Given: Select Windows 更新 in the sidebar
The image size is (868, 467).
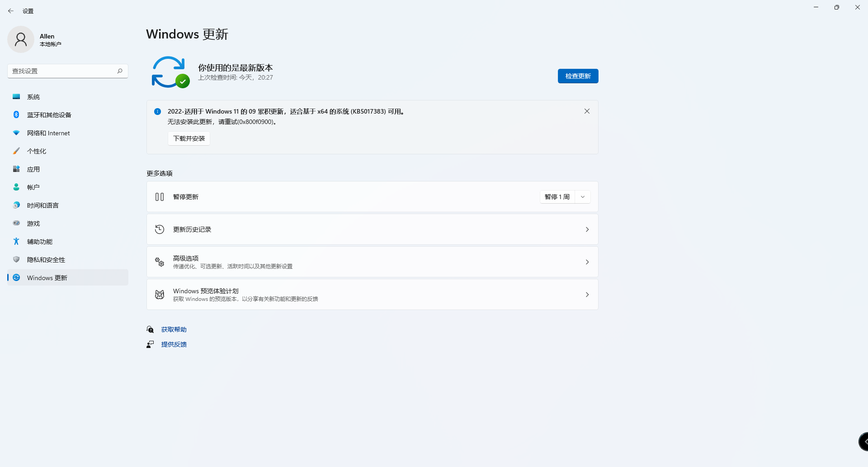Looking at the screenshot, I should pyautogui.click(x=68, y=278).
